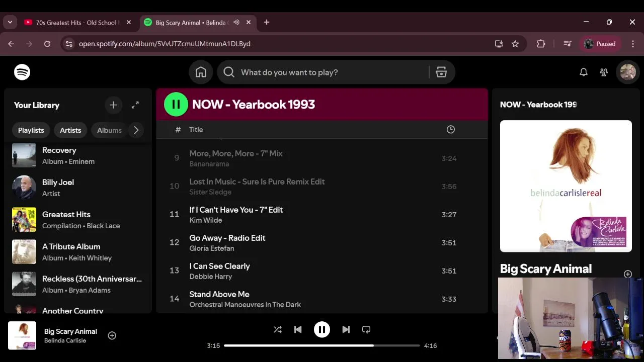Viewport: 644px width, 362px height.
Task: Sort tracks by the duration clock icon
Action: pyautogui.click(x=451, y=130)
